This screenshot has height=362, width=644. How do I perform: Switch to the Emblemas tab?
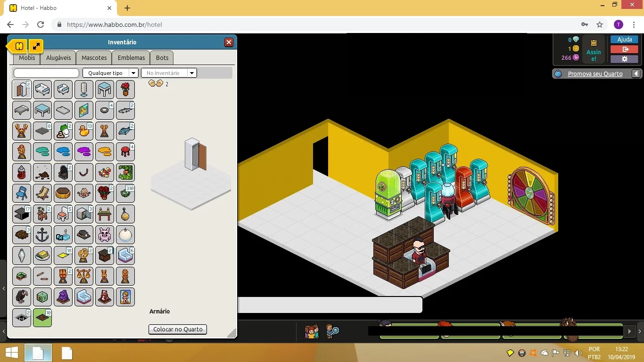click(131, 58)
